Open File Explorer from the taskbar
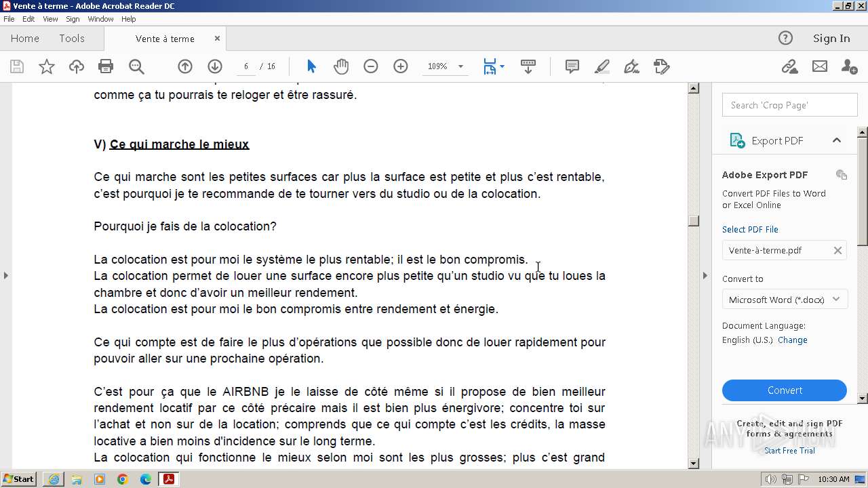 point(77,479)
